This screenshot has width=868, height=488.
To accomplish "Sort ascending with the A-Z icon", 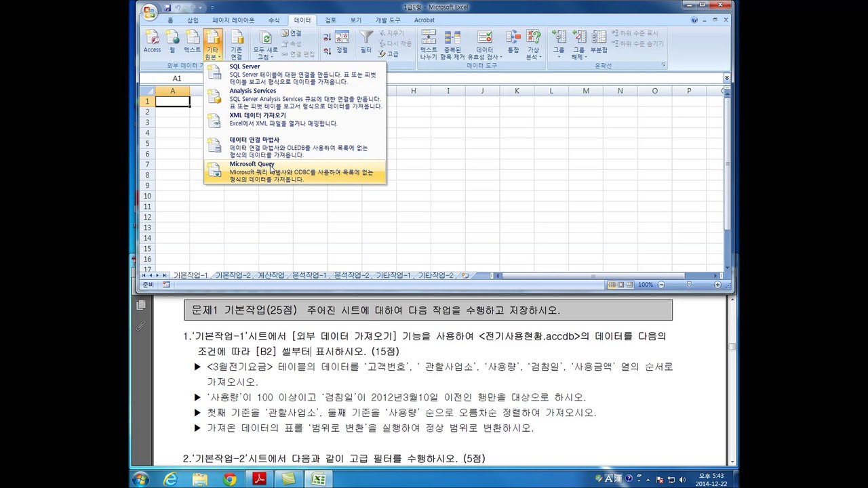I will (x=327, y=37).
